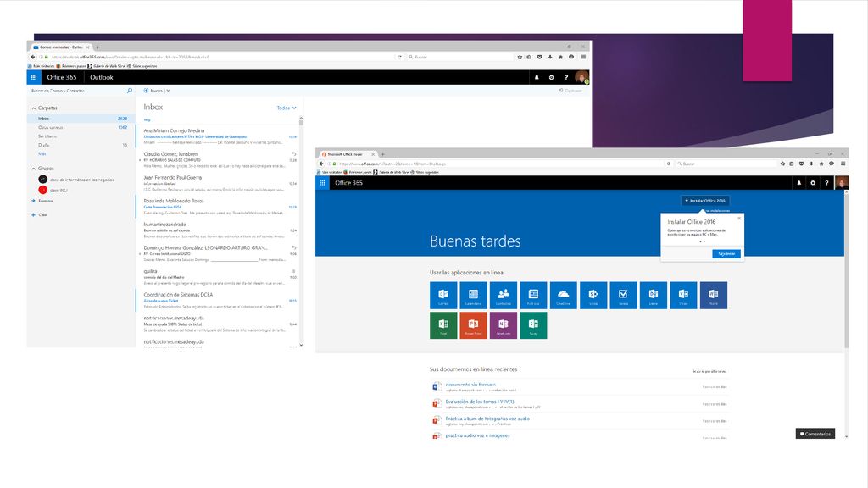
Task: Select the Inbox folder
Action: [81, 119]
